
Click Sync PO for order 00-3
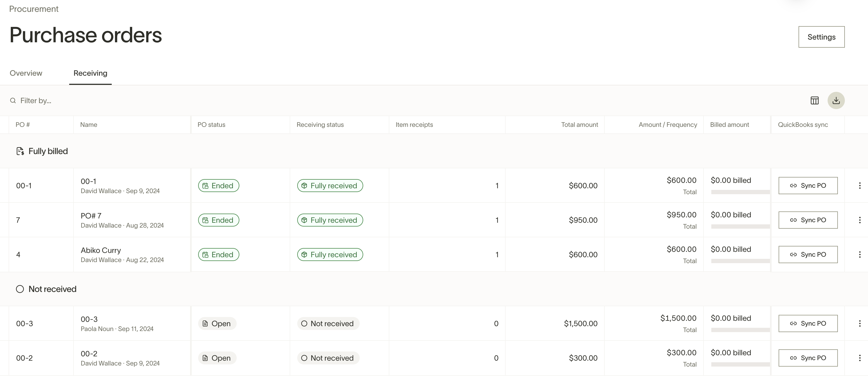click(808, 323)
